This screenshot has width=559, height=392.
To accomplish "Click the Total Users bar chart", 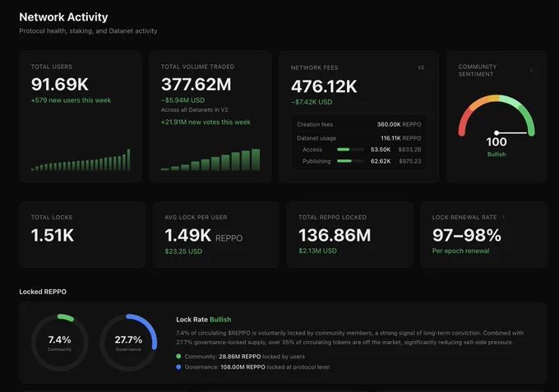I will [x=81, y=159].
